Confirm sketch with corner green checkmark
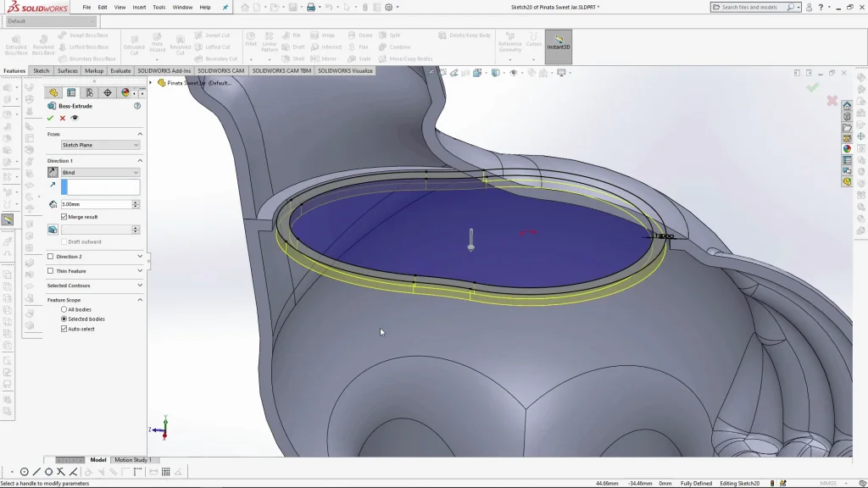This screenshot has height=488, width=868. point(812,87)
